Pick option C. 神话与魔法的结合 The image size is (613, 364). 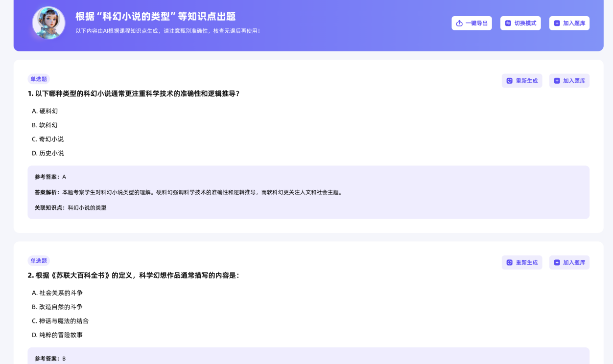coord(60,321)
